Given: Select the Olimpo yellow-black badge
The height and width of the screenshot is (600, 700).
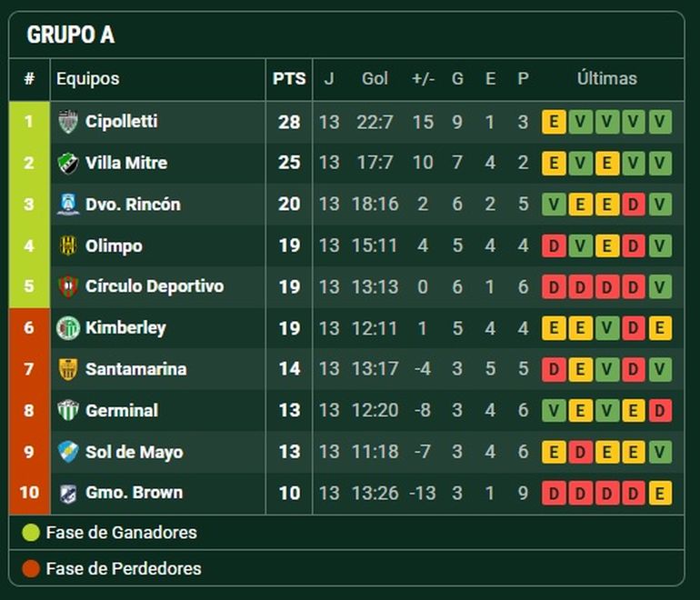Looking at the screenshot, I should [68, 245].
